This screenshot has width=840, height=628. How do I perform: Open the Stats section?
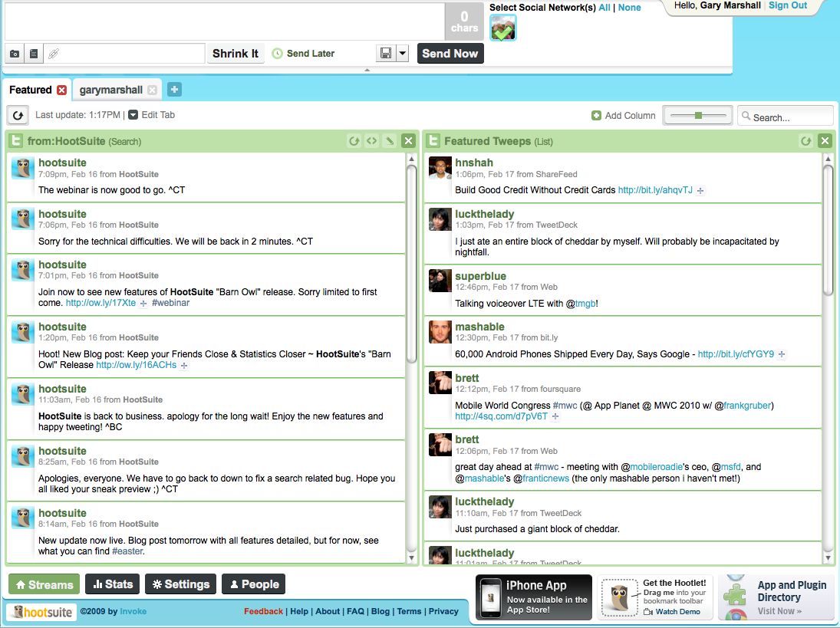112,584
